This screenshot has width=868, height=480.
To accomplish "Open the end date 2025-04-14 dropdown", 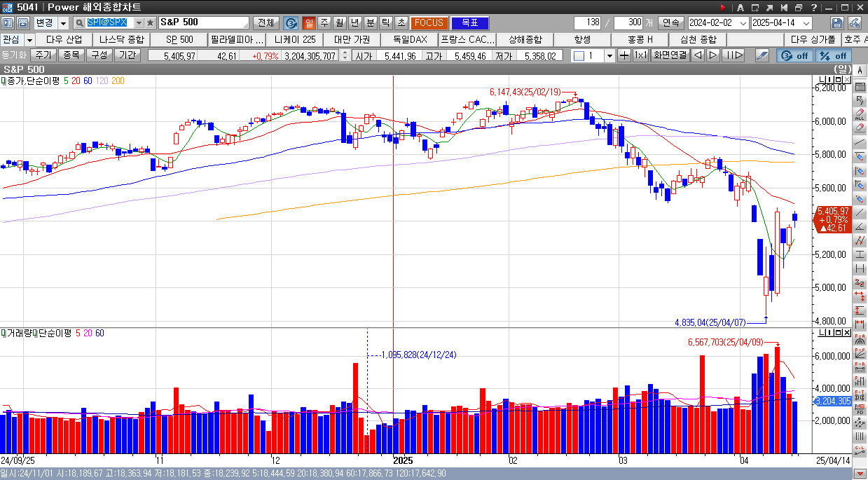I will 806,23.
